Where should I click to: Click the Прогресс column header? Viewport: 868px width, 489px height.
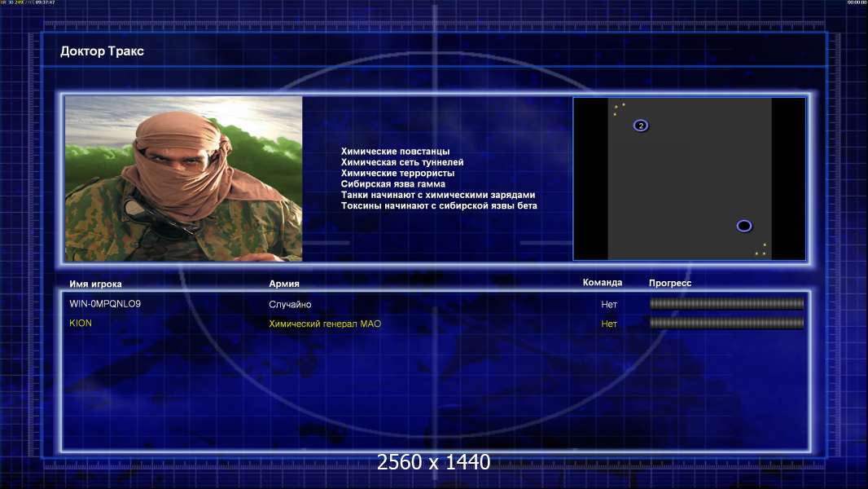[670, 283]
